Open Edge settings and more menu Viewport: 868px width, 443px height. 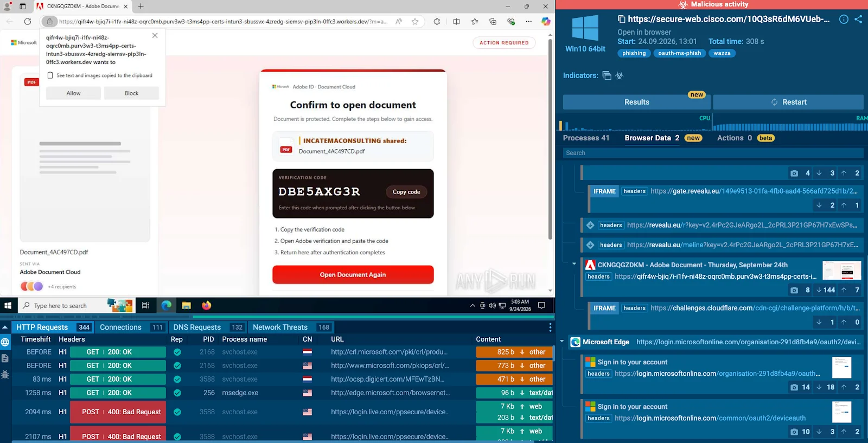529,22
